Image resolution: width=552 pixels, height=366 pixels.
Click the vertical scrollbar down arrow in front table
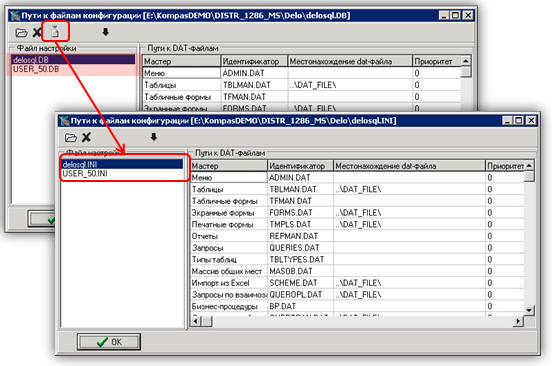point(529,310)
